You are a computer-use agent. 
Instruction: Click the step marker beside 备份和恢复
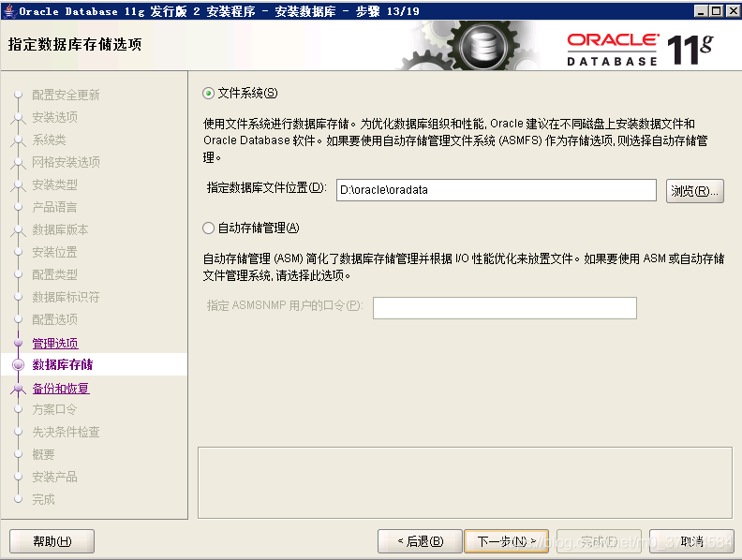point(18,389)
